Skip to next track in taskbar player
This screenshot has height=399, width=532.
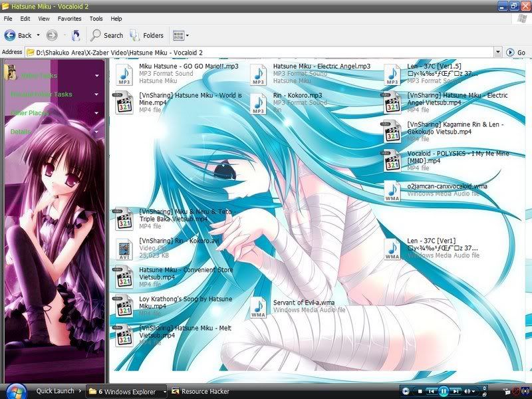point(456,391)
